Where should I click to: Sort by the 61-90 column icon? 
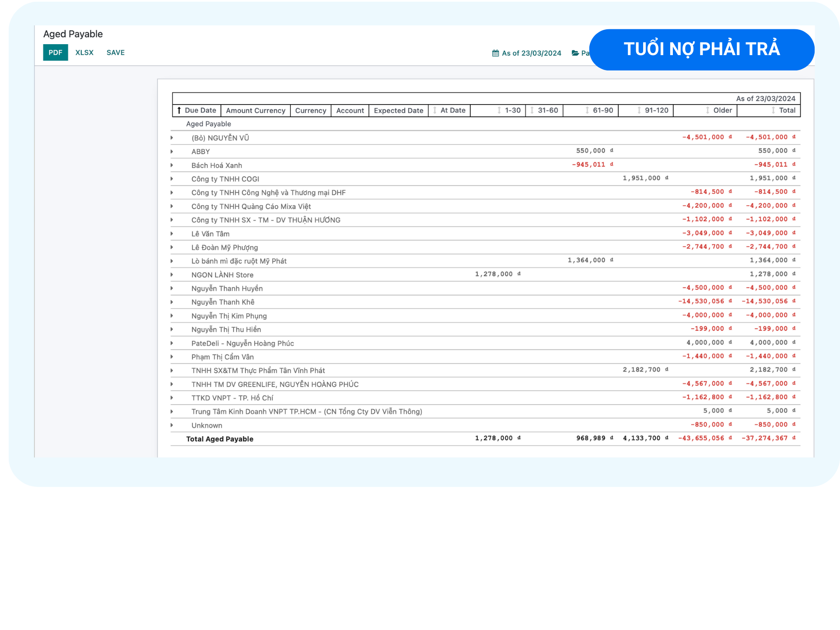pyautogui.click(x=587, y=110)
